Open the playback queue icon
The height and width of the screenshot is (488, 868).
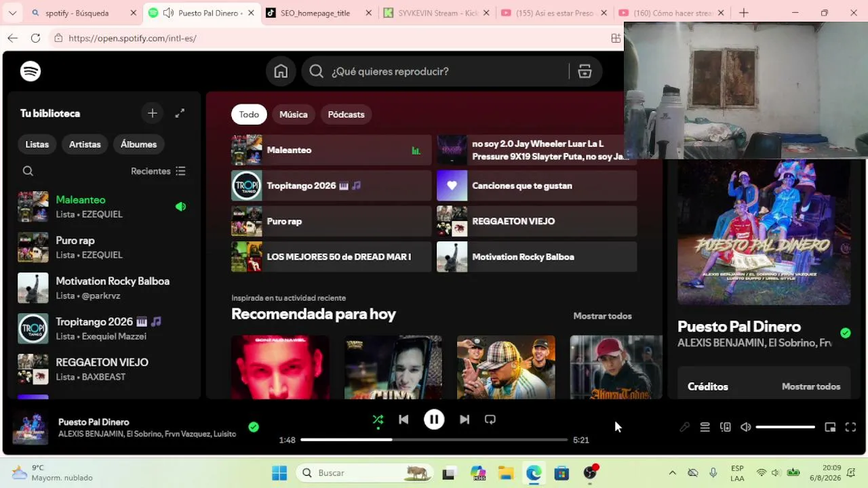pyautogui.click(x=705, y=427)
